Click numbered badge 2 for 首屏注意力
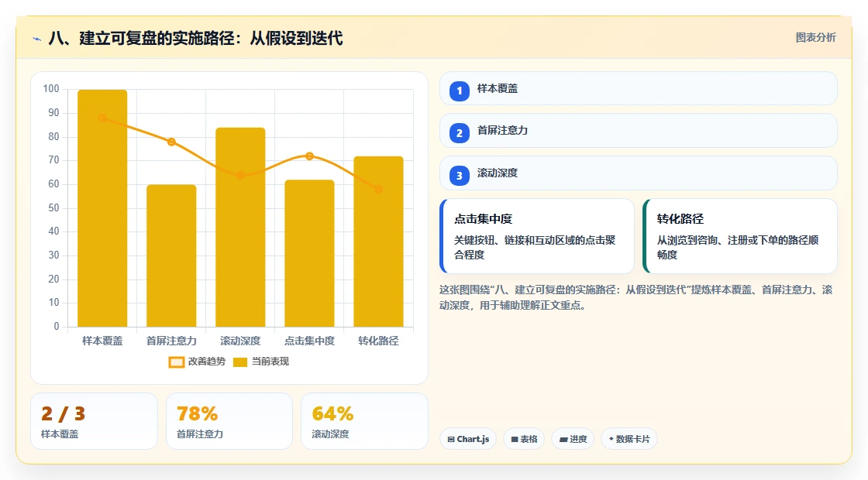The image size is (868, 480). (459, 132)
